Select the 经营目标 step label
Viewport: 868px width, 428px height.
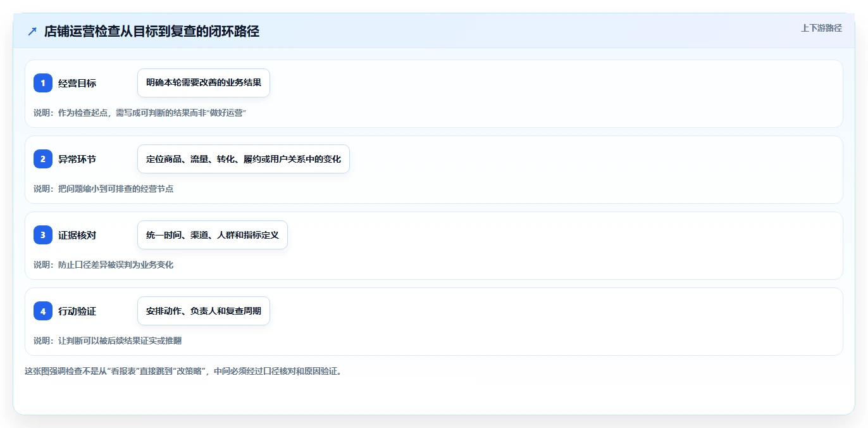77,83
